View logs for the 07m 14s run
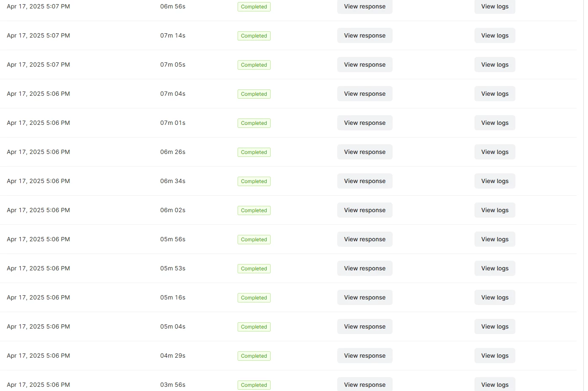 (494, 35)
